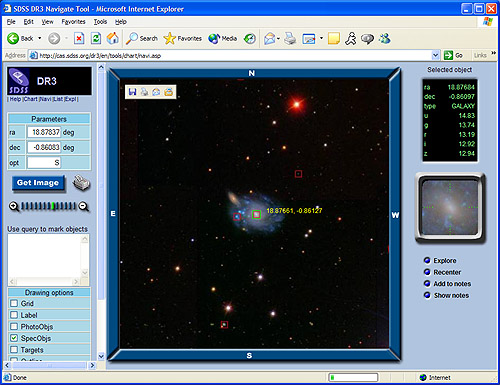Click the Recenter link
This screenshot has height=385, width=500.
click(x=447, y=272)
